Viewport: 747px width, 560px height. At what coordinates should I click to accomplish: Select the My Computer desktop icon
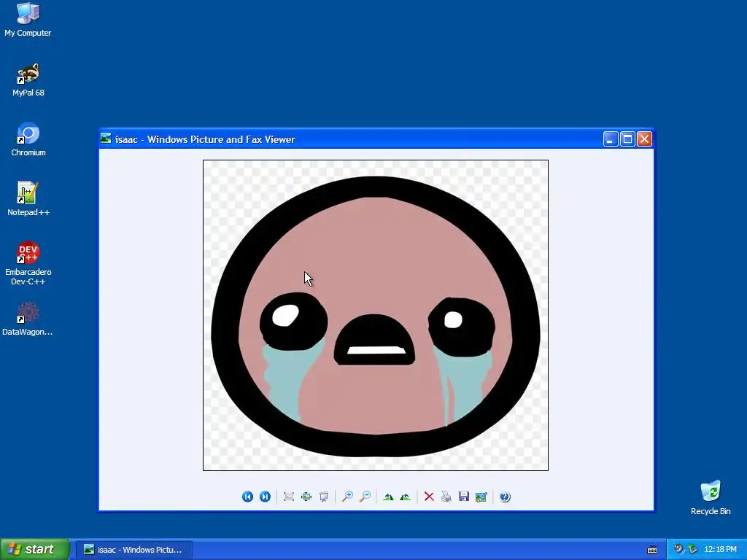click(28, 20)
